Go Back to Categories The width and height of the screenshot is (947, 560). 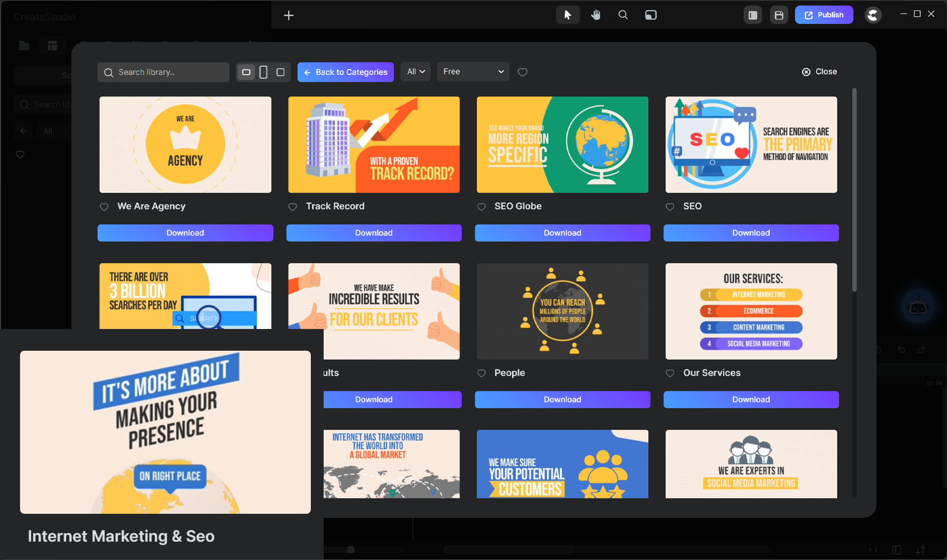pos(345,72)
